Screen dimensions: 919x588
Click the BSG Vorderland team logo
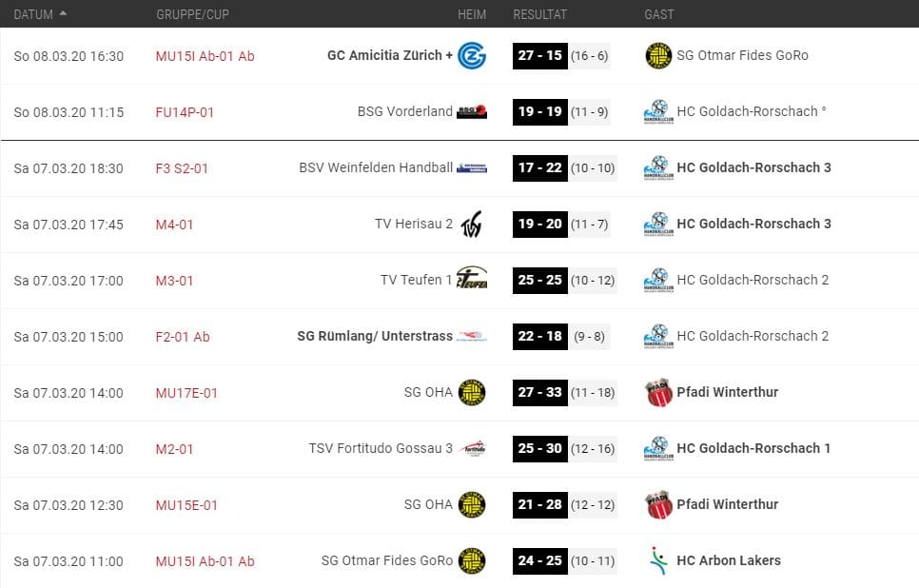[472, 111]
